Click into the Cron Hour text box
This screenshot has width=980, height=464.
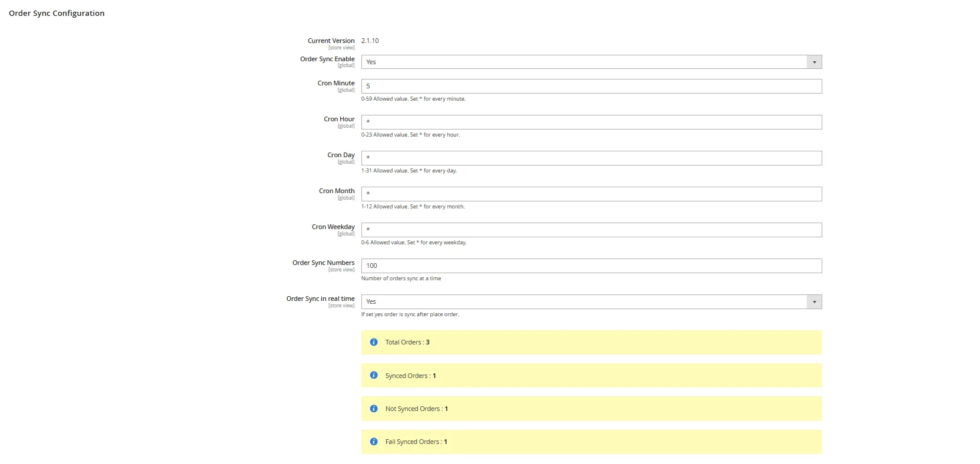coord(591,122)
